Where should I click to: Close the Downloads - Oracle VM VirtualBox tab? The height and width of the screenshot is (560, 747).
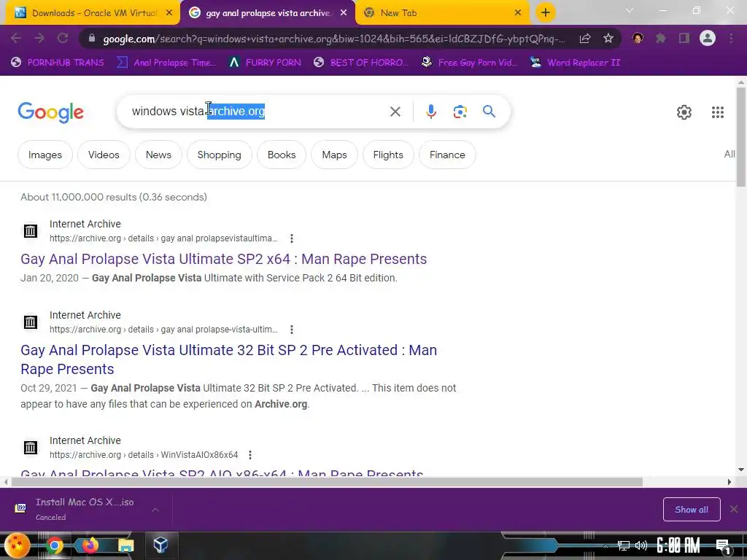pyautogui.click(x=169, y=13)
